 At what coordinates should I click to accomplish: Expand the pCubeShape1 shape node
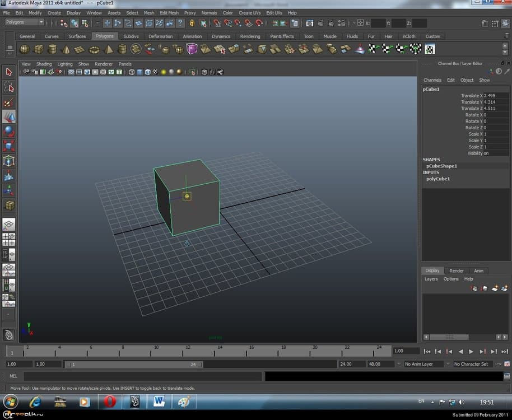(441, 166)
